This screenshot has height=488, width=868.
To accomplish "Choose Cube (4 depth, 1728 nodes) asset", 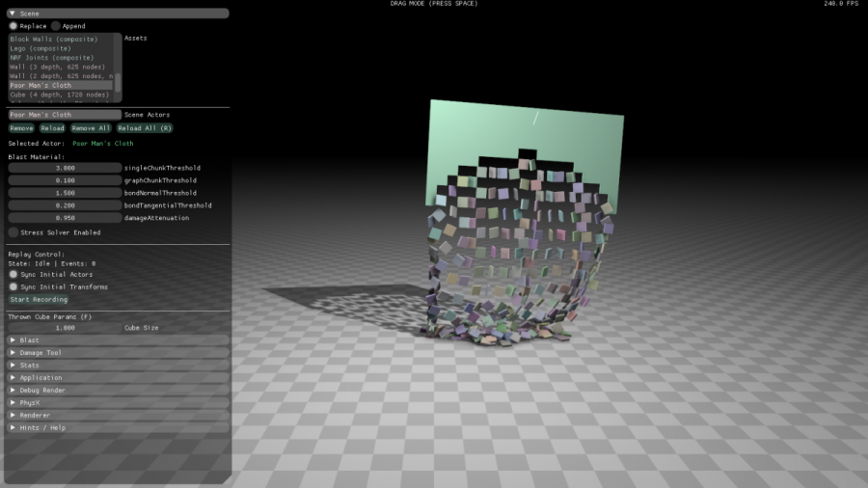I will (61, 95).
